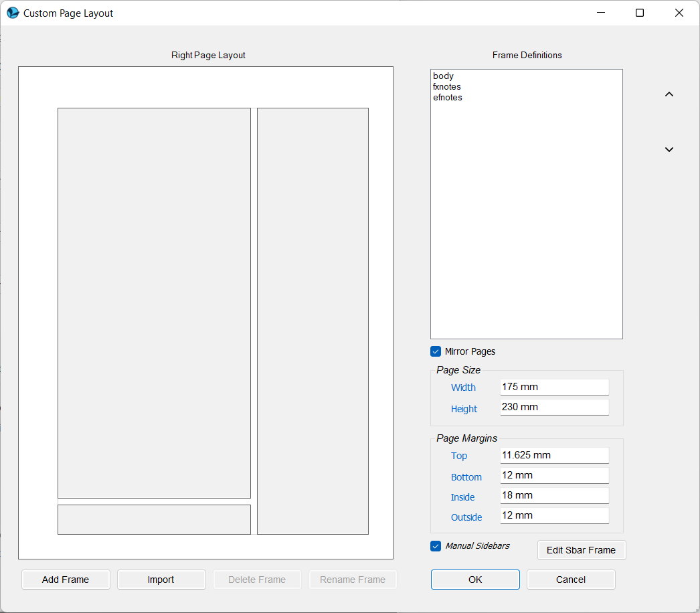700x613 pixels.
Task: Select the large body frame in preview
Action: 154,303
